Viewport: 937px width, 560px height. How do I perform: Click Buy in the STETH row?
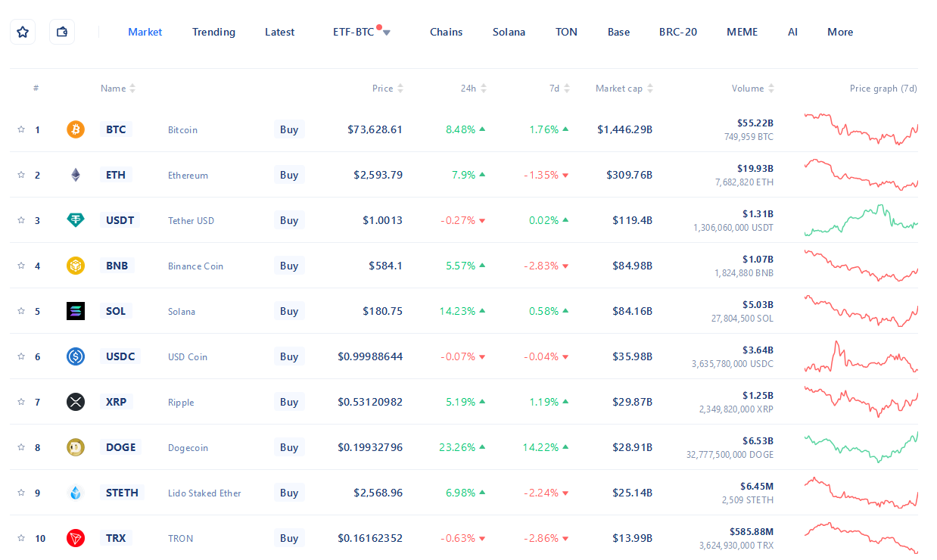tap(289, 493)
